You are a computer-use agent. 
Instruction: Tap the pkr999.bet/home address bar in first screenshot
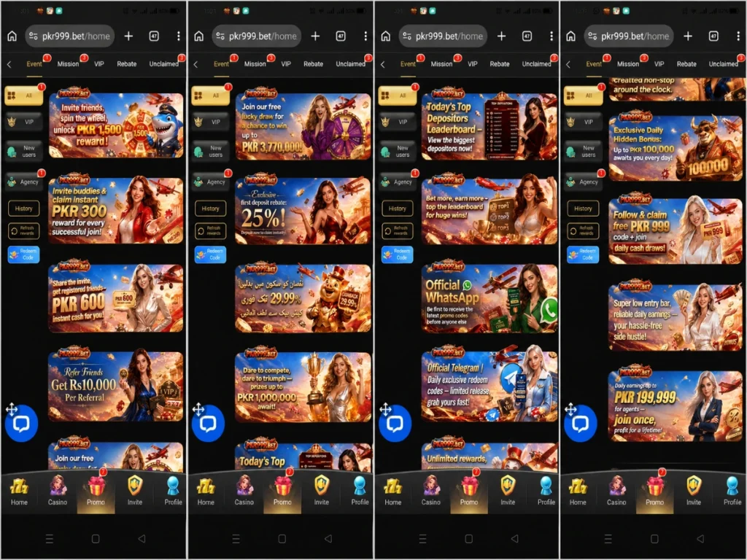(x=69, y=36)
